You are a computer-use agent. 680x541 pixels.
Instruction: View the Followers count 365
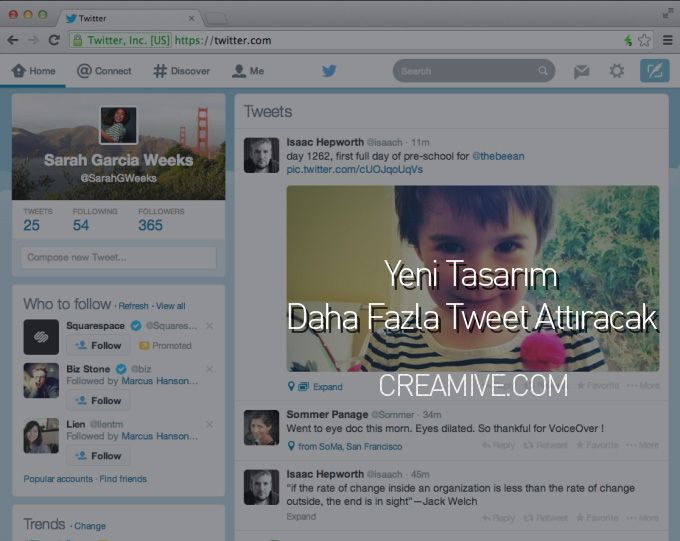[150, 225]
